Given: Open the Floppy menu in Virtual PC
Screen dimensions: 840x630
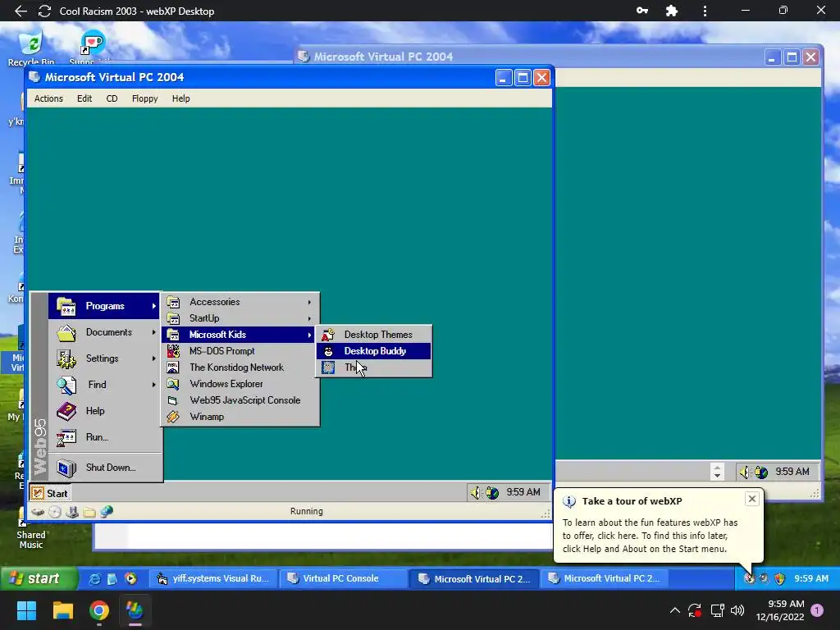Looking at the screenshot, I should click(x=144, y=98).
